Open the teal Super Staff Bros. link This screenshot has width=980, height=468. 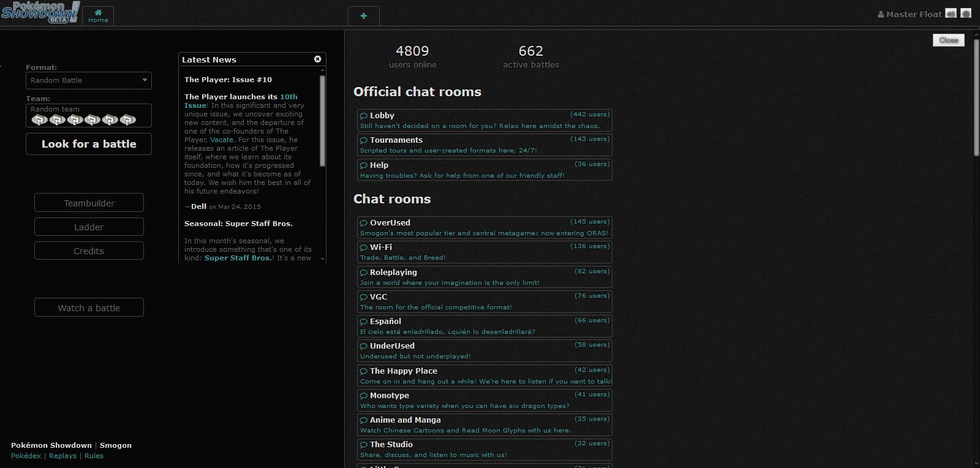(238, 258)
